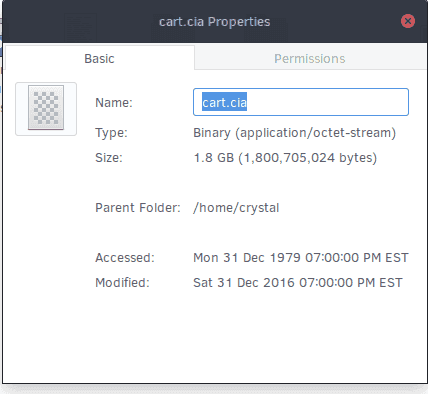
Task: Click the /home/crystal parent folder path
Action: [x=236, y=208]
